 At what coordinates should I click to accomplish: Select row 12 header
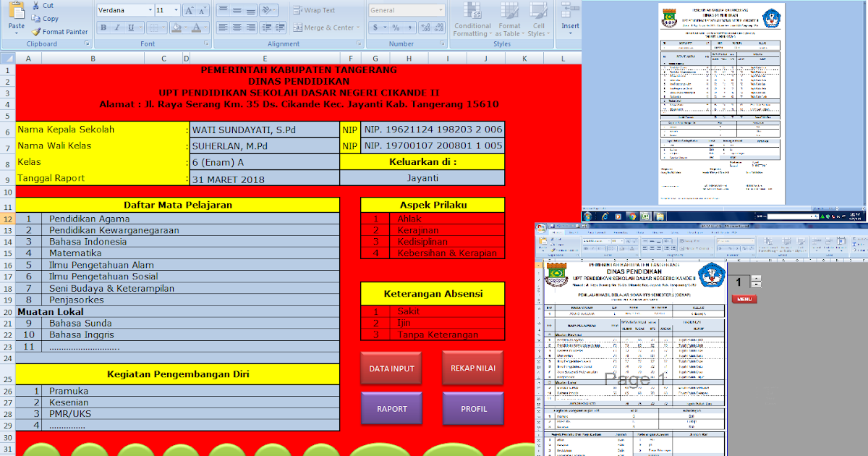pyautogui.click(x=7, y=219)
